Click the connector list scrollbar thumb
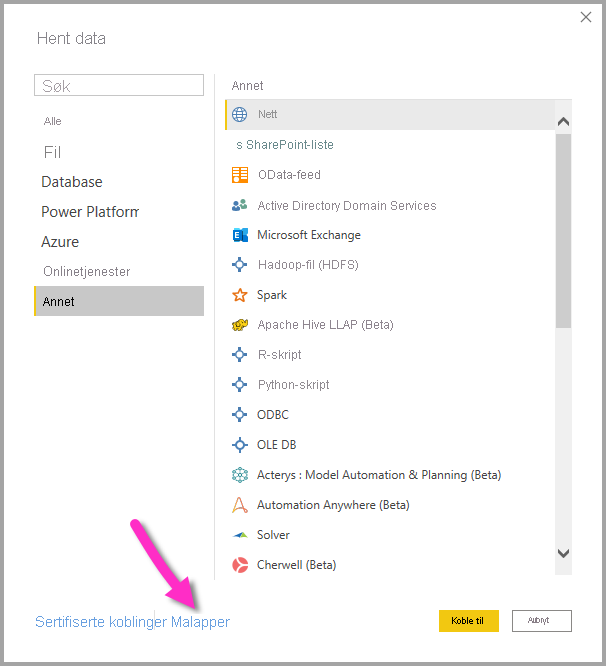This screenshot has height=666, width=606. click(564, 231)
